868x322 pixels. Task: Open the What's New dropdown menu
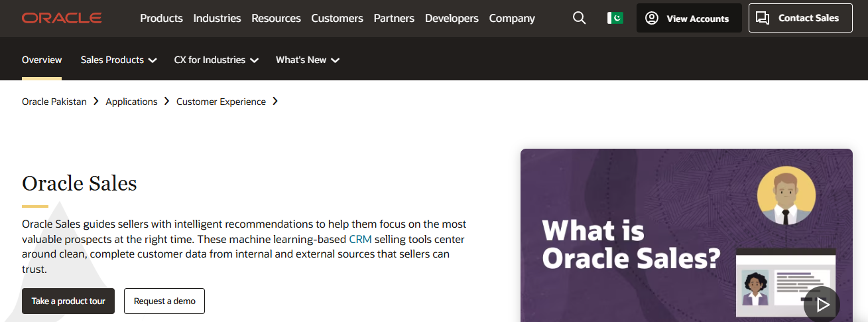tap(308, 60)
